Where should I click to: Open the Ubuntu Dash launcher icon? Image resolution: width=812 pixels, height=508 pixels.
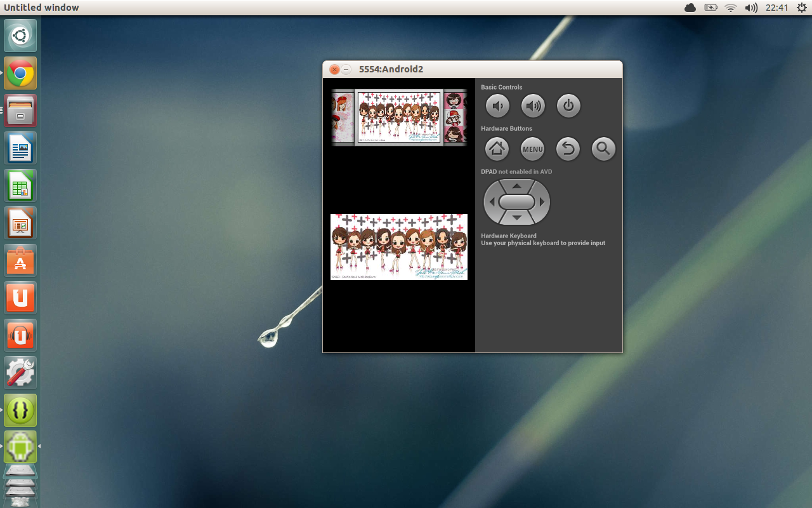point(20,36)
